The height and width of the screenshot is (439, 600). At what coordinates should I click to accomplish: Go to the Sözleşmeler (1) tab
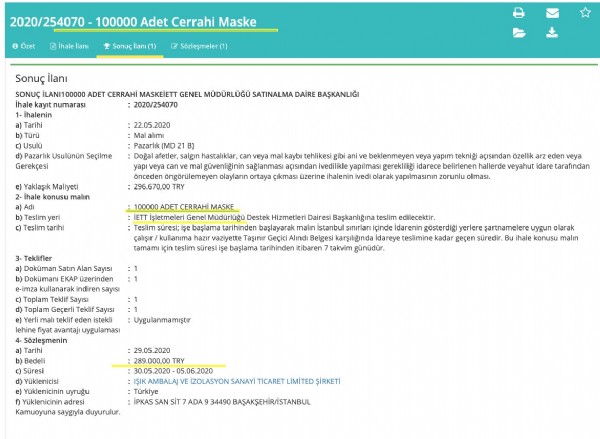coord(199,46)
